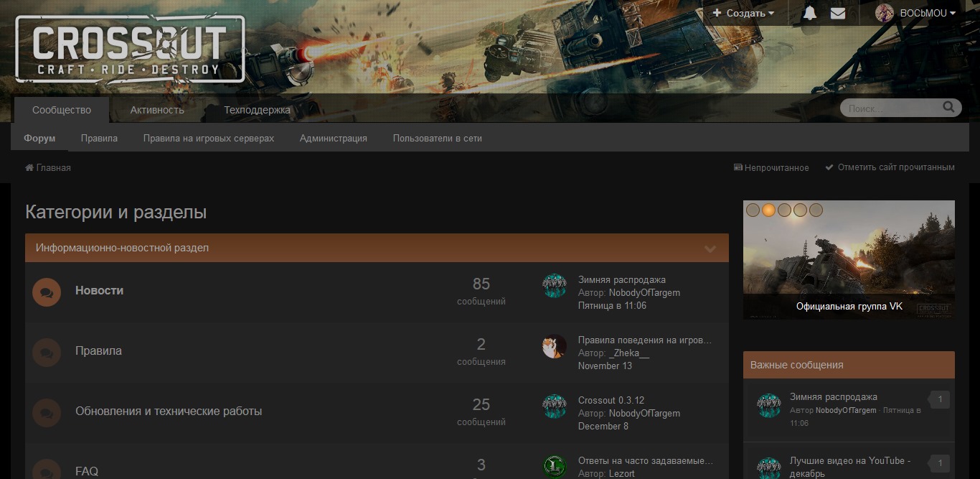Open Обновления и технические работы forum
The width and height of the screenshot is (980, 479).
coord(169,411)
